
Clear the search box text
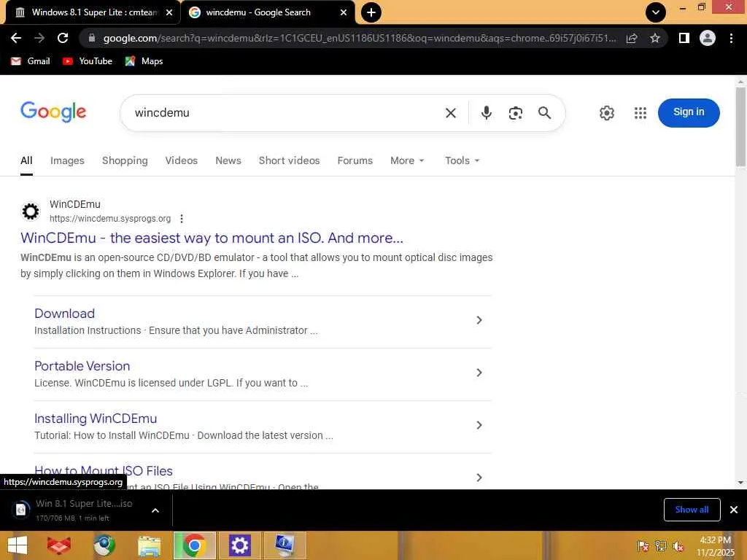click(x=451, y=113)
